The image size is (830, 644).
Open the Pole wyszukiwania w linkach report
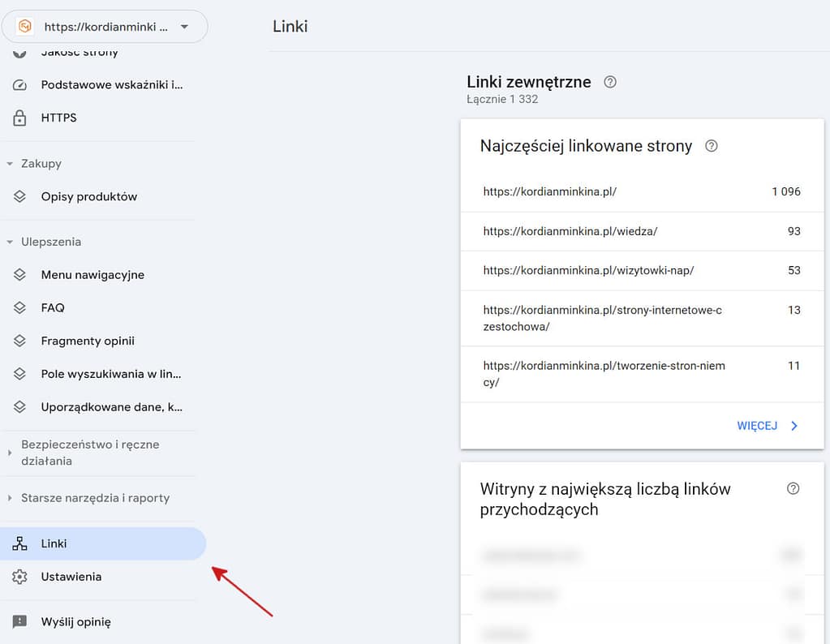19,374
